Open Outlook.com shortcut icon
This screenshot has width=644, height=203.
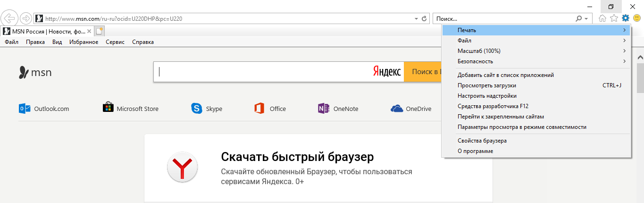[x=24, y=109]
